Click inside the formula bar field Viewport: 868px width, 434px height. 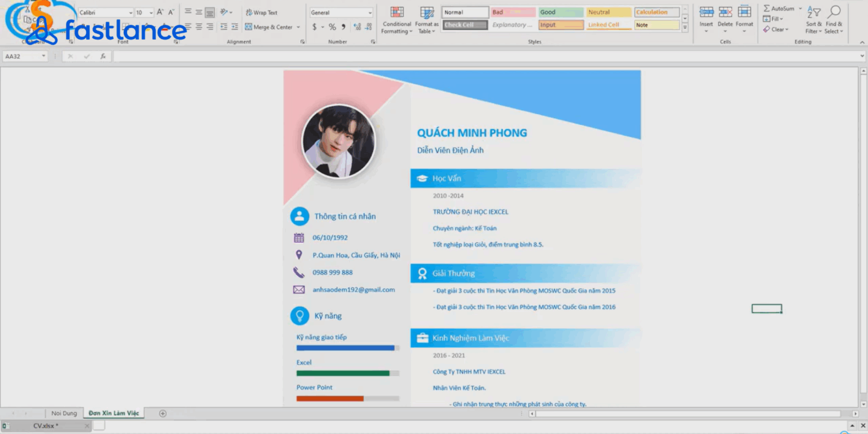[x=486, y=56]
